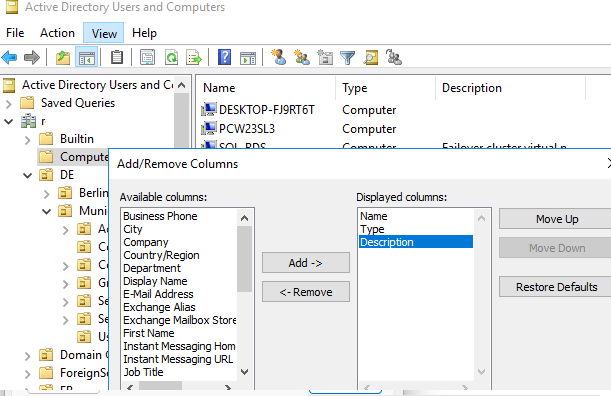Image resolution: width=611 pixels, height=396 pixels.
Task: Create a new group toolbar icon
Action: pyautogui.click(x=302, y=58)
